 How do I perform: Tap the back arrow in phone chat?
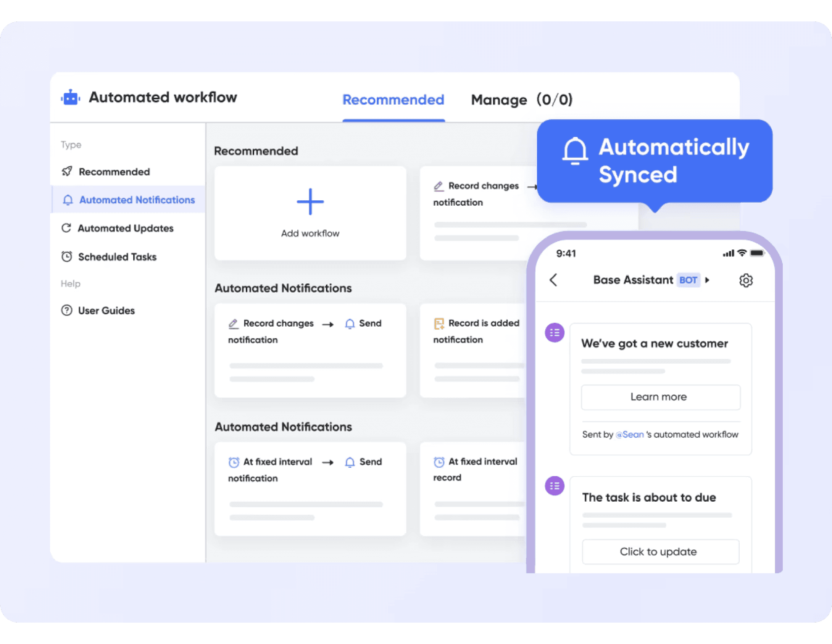tap(553, 280)
